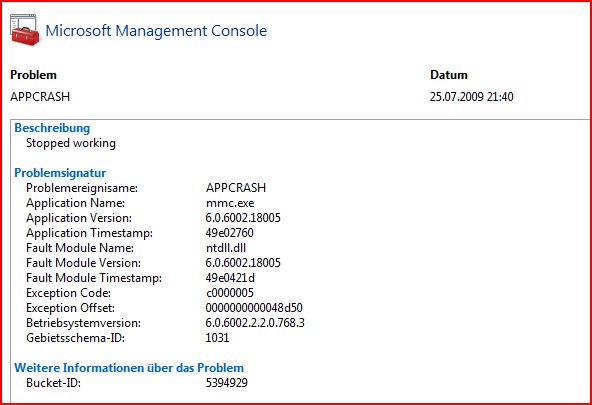Click the Beschreibung section heading
This screenshot has height=405, width=592.
[x=52, y=128]
